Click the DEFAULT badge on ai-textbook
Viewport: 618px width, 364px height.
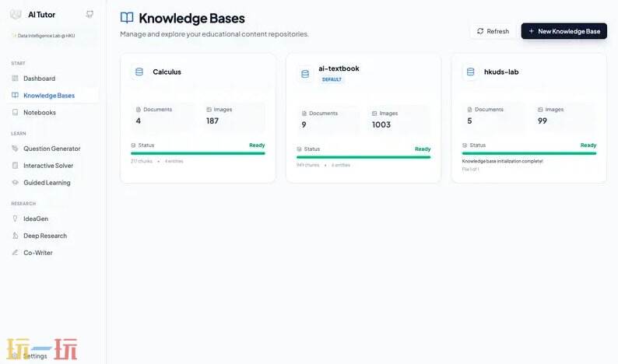tap(332, 79)
